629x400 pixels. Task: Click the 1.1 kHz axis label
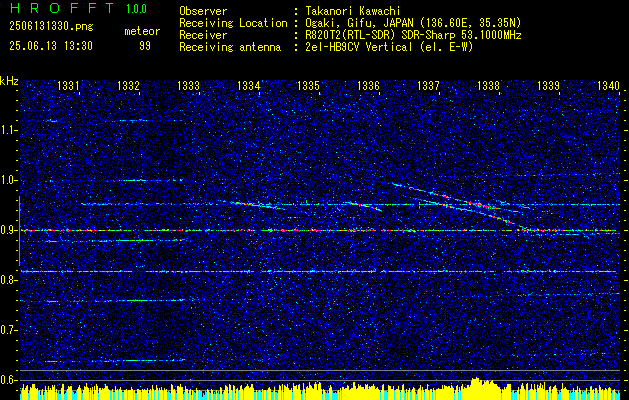pyautogui.click(x=7, y=130)
